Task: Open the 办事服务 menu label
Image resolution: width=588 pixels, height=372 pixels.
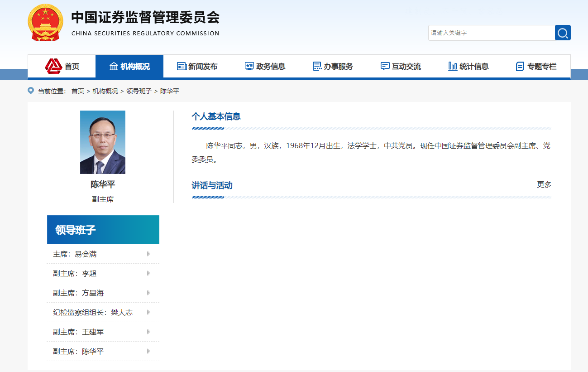Action: pyautogui.click(x=338, y=67)
